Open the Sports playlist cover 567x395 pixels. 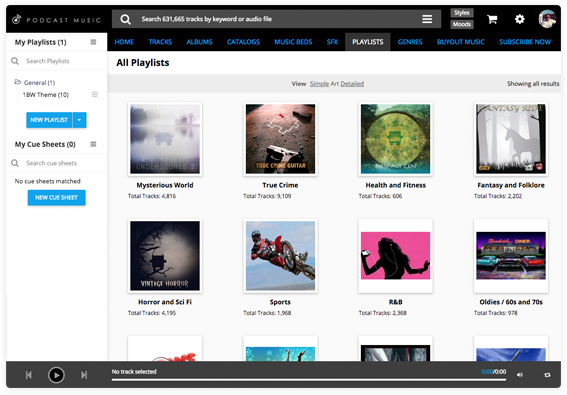(x=280, y=256)
